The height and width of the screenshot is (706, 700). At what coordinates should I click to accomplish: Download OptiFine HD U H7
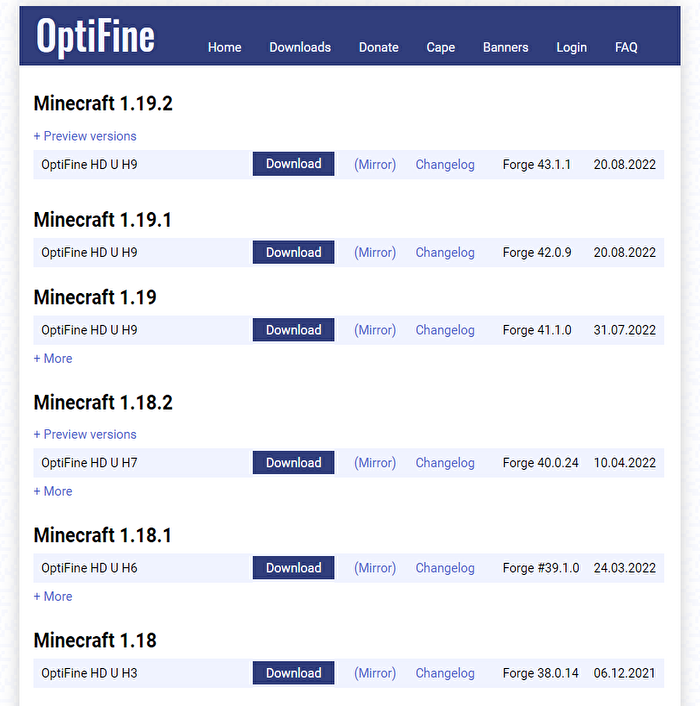click(x=294, y=462)
